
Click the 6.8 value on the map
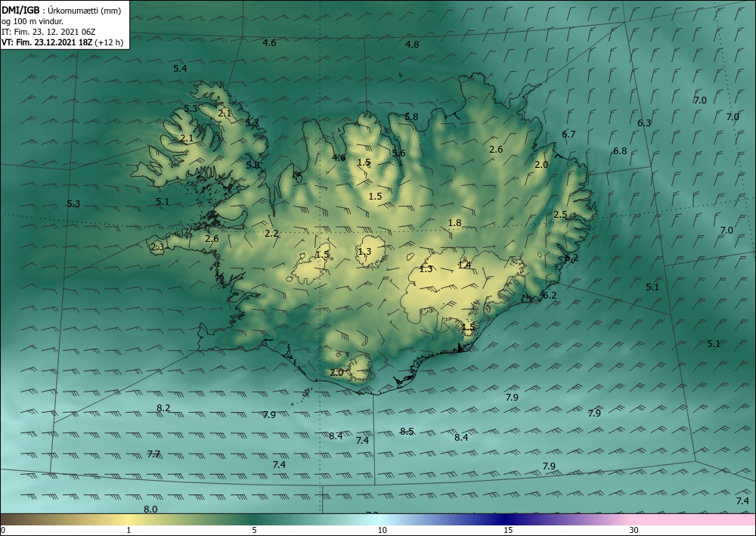click(620, 151)
